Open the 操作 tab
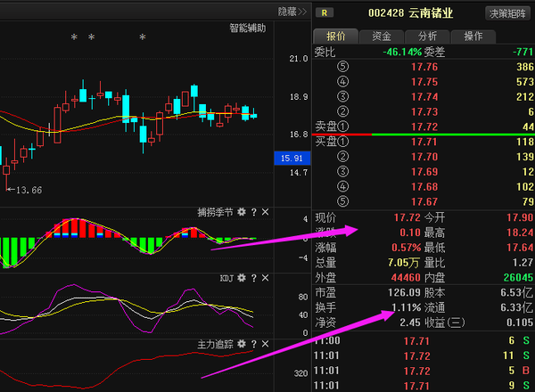 click(x=473, y=36)
